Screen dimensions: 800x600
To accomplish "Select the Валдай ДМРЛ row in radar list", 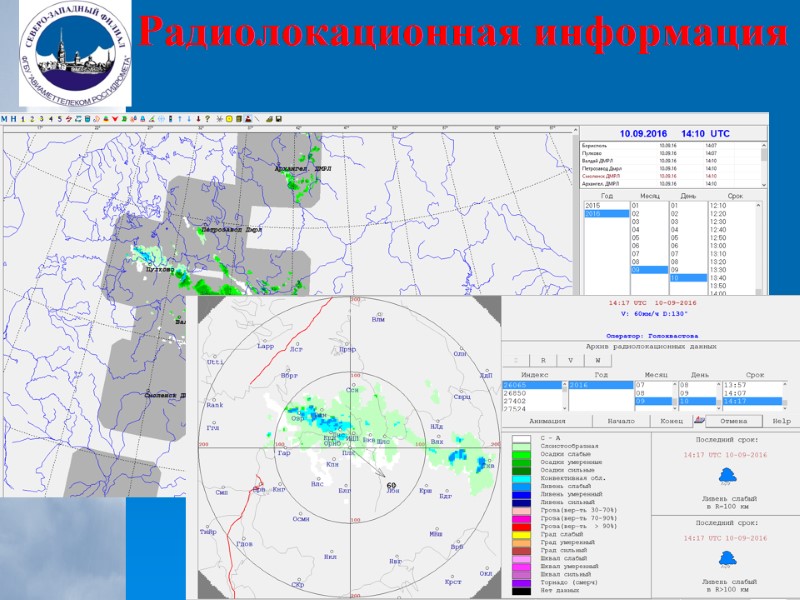I will click(x=670, y=161).
